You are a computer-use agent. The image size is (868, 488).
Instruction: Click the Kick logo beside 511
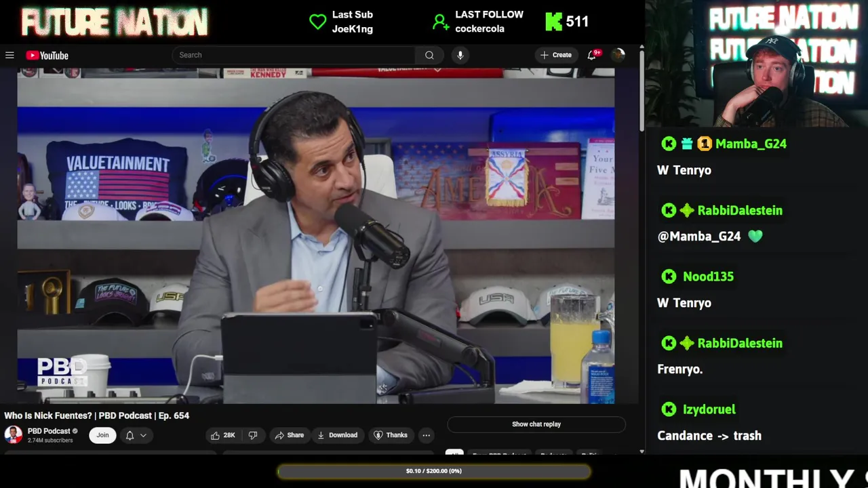click(x=554, y=22)
